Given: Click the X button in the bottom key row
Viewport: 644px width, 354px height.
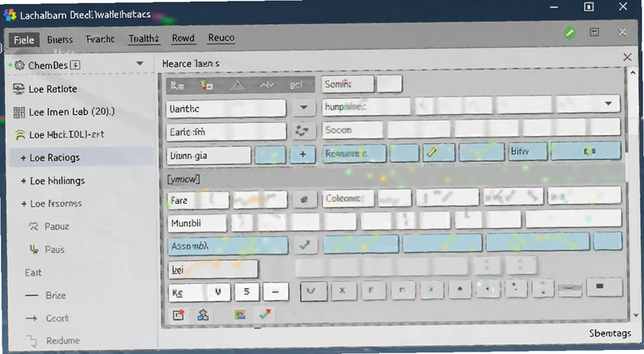Looking at the screenshot, I should click(342, 290).
